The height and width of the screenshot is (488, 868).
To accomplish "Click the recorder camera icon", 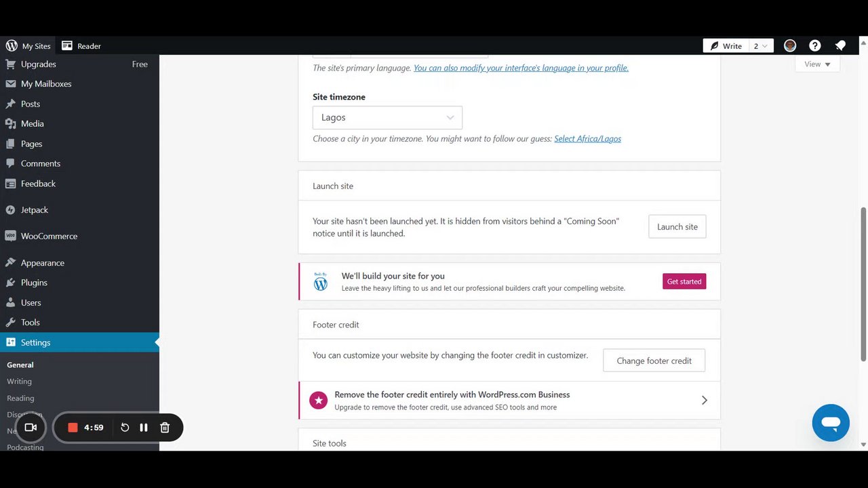I will point(31,427).
